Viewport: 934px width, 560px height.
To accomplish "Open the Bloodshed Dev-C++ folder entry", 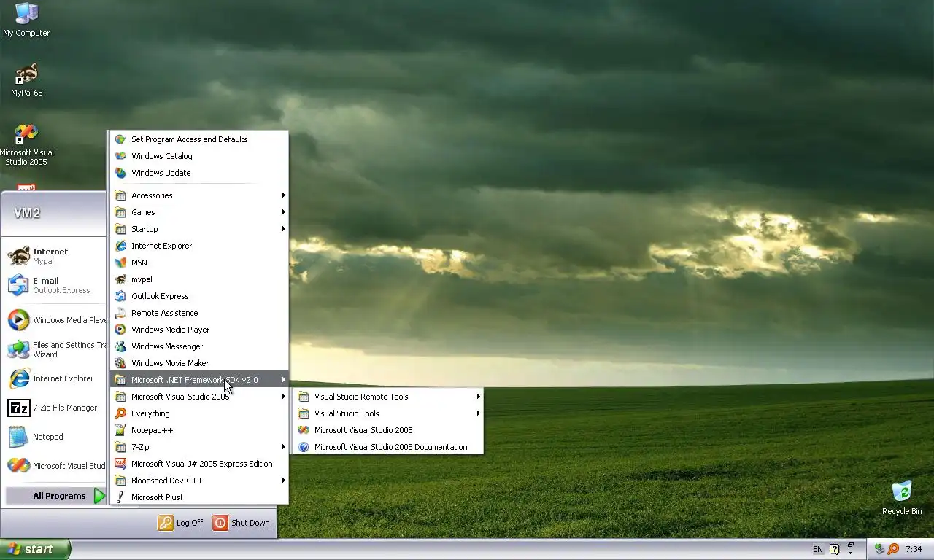I will (x=199, y=481).
